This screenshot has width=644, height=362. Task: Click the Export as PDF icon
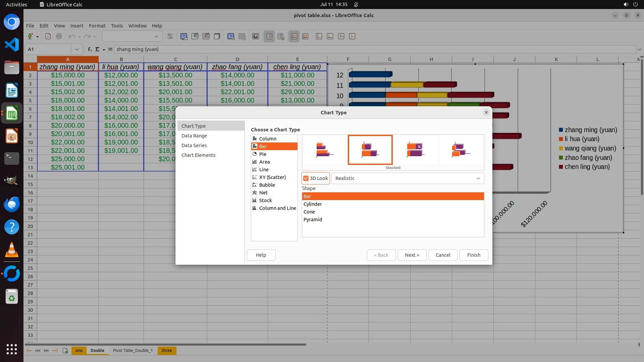[x=48, y=37]
